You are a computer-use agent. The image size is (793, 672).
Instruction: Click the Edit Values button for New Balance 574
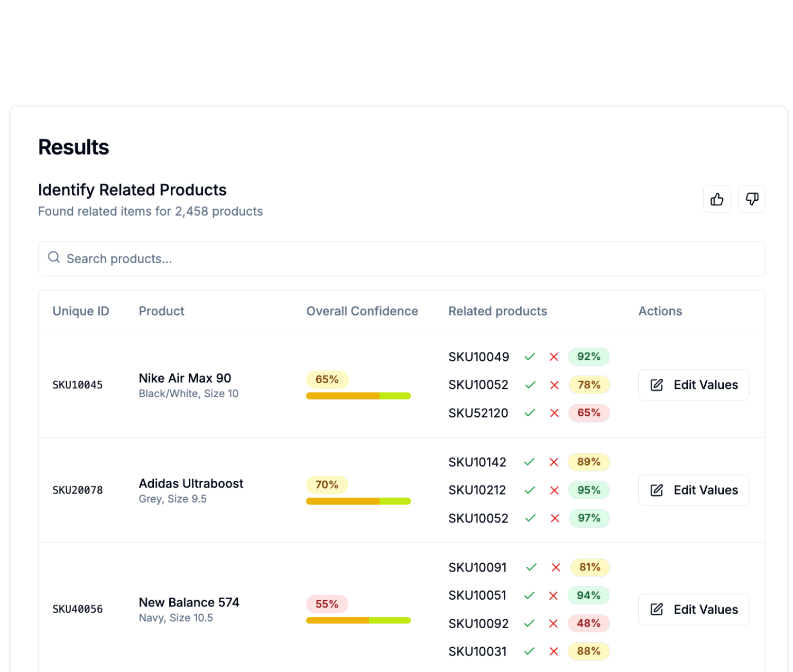point(693,609)
